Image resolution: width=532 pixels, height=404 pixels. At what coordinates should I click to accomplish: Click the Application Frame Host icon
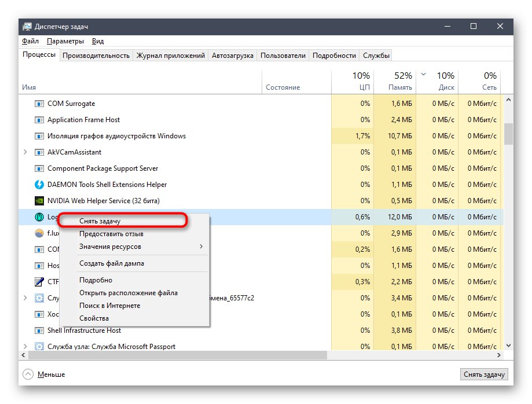39,120
